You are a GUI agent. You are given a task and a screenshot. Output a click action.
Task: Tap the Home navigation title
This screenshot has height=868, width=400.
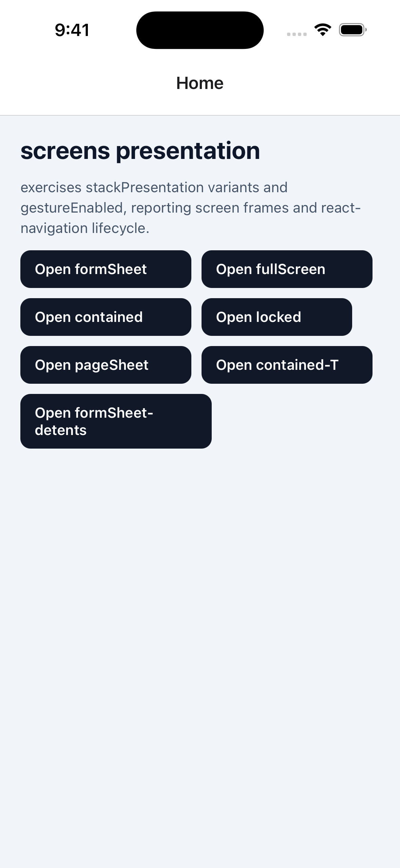pyautogui.click(x=200, y=83)
